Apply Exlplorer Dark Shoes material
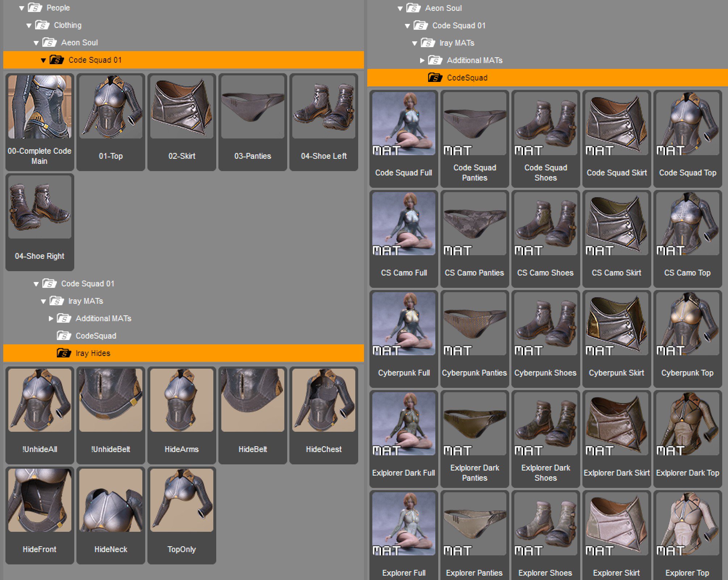728x580 pixels. click(x=546, y=439)
